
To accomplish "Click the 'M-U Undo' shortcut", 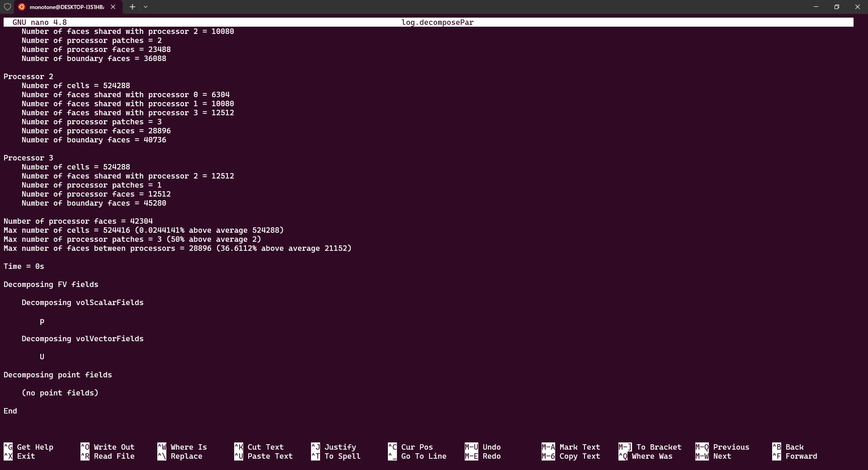I will point(483,447).
